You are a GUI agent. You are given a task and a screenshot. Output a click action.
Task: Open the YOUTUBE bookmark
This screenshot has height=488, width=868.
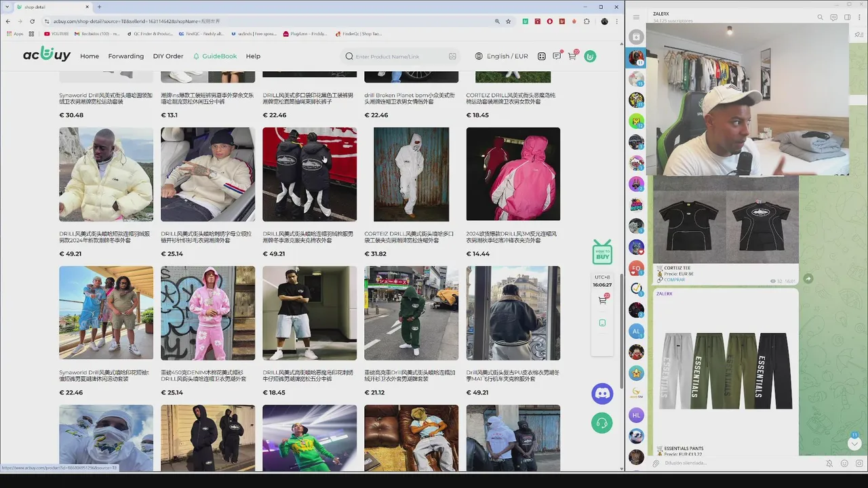tap(56, 33)
